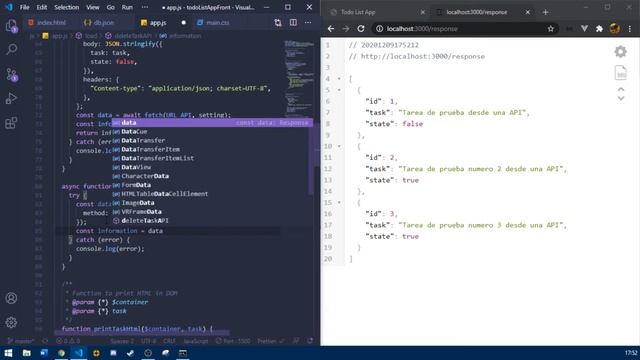This screenshot has height=360, width=640.
Task: Collapse the JSON array at line 4
Action: [339, 79]
